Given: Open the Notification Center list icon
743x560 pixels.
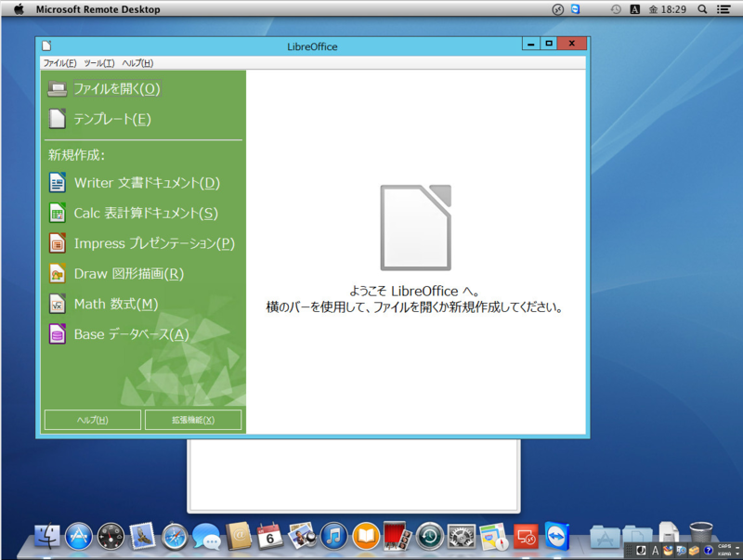Looking at the screenshot, I should (x=723, y=9).
